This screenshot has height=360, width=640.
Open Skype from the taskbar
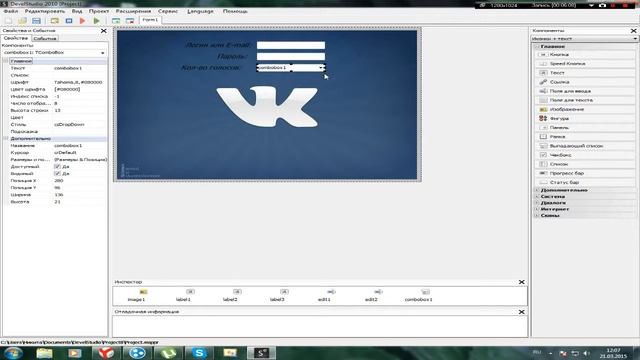[199, 353]
